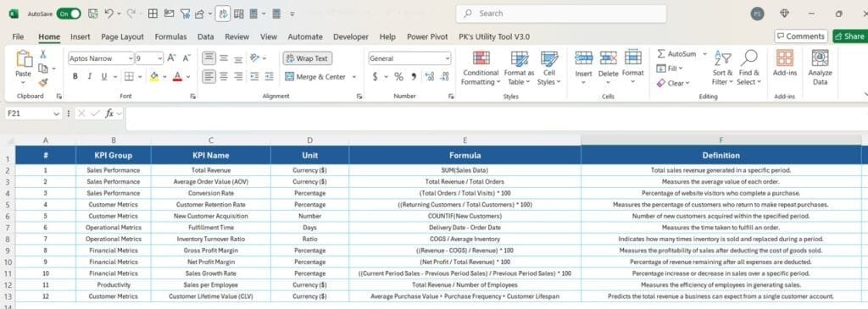Click the Undo arrow

(109, 14)
